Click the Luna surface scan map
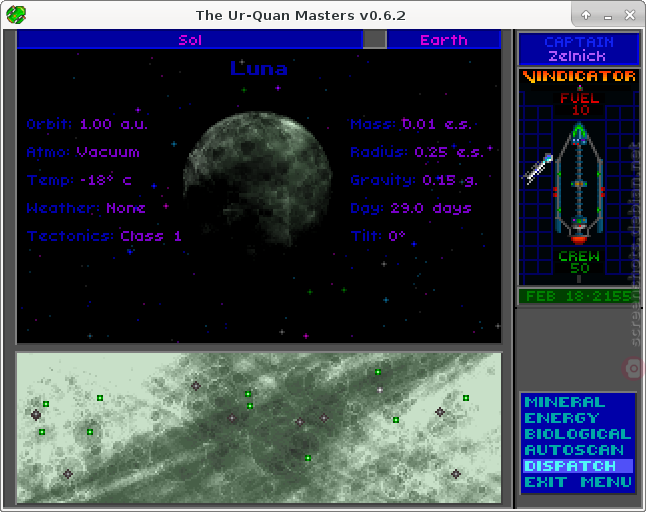Image resolution: width=646 pixels, height=512 pixels. [x=259, y=428]
